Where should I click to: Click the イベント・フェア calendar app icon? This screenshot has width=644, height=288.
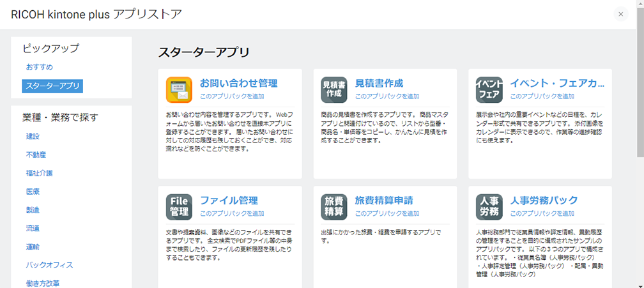click(489, 89)
